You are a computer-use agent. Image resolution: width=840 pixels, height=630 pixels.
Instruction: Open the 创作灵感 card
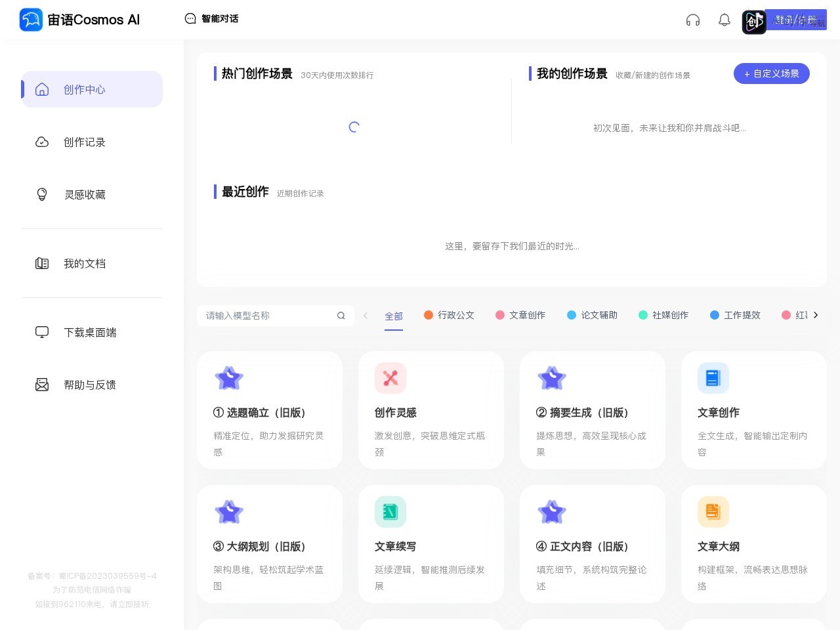coord(431,410)
